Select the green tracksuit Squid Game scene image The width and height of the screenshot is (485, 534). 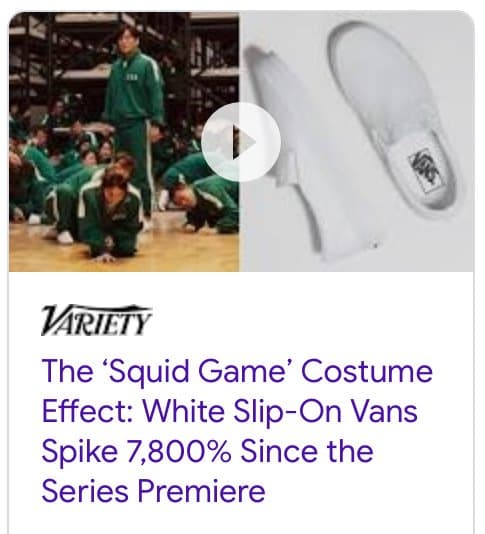coord(124,142)
